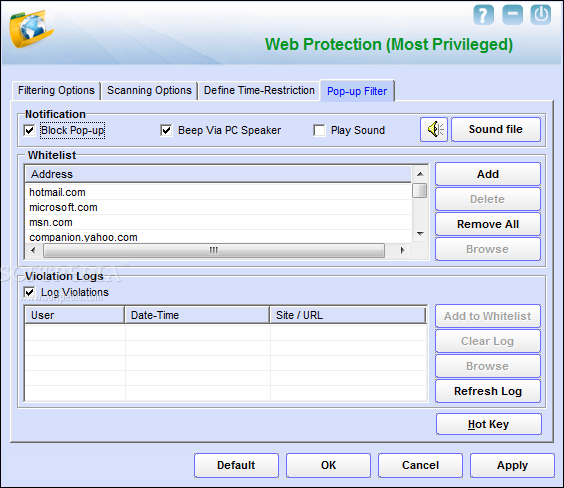Click the Apply button
The width and height of the screenshot is (564, 488).
512,465
